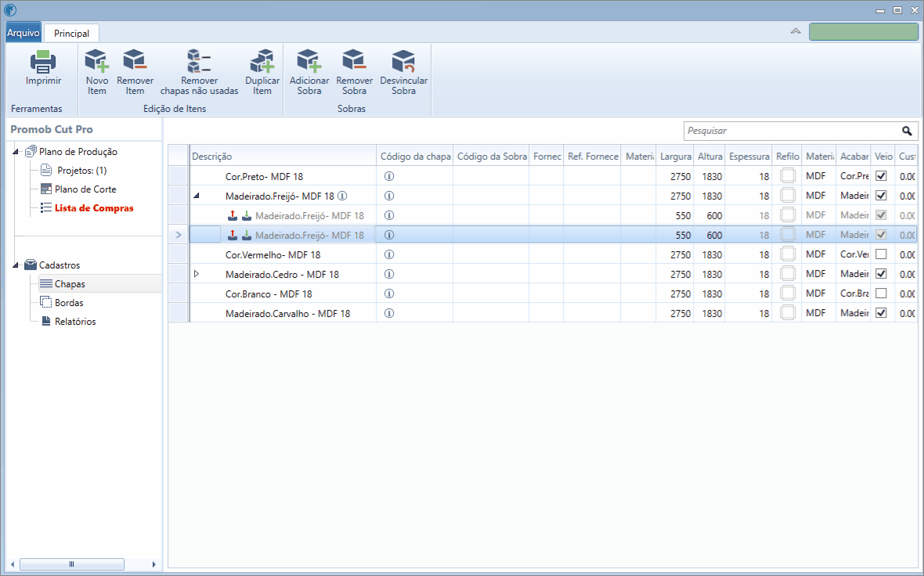Collapse the Cadastros tree node
Image resolution: width=924 pixels, height=576 pixels.
coord(16,265)
